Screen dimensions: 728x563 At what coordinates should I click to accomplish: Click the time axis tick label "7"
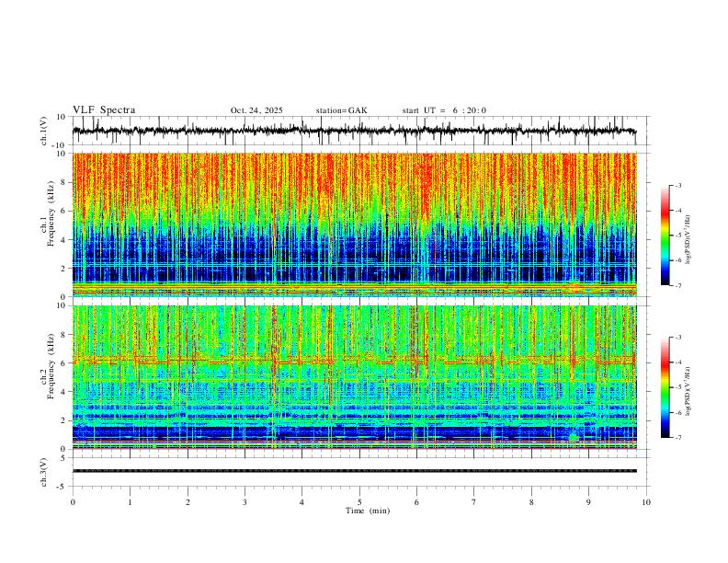(474, 502)
